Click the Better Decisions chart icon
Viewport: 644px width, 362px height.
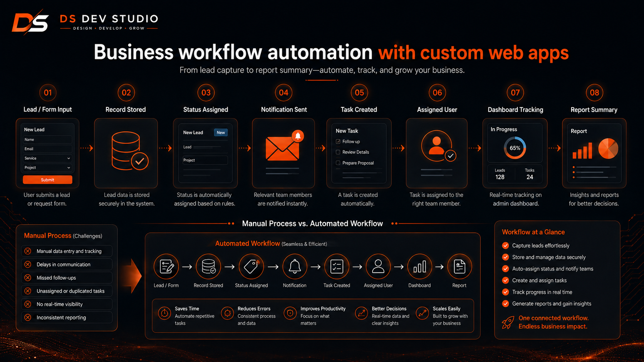(361, 313)
